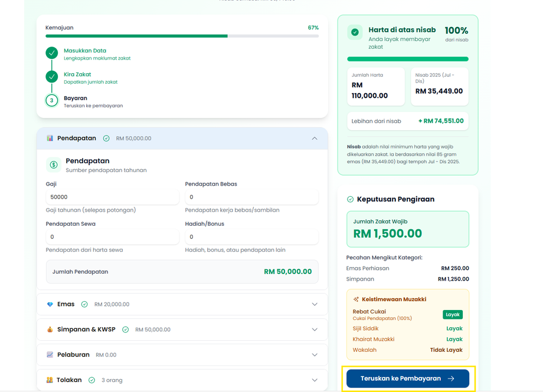The height and width of the screenshot is (392, 543).
Task: Click the green check beside Emas
Action: pos(84,304)
